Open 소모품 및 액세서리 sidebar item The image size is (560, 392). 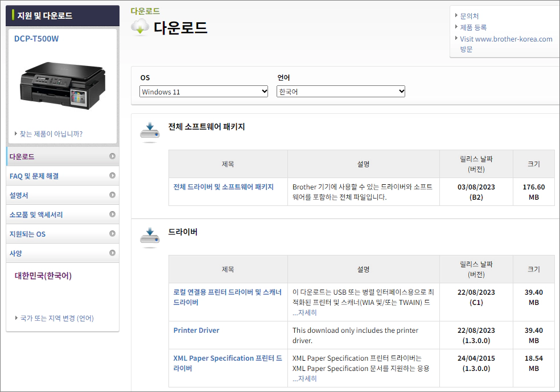pos(63,214)
